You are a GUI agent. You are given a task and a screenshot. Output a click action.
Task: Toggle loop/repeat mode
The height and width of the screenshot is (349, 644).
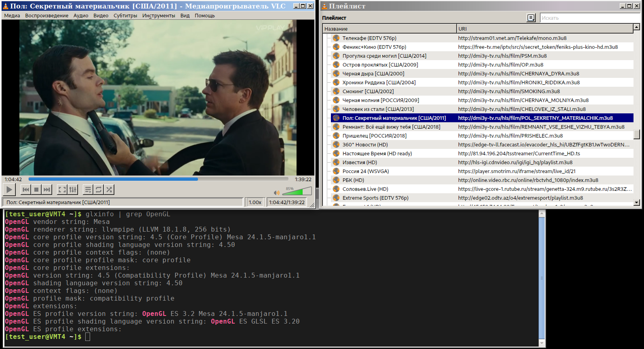(x=99, y=189)
